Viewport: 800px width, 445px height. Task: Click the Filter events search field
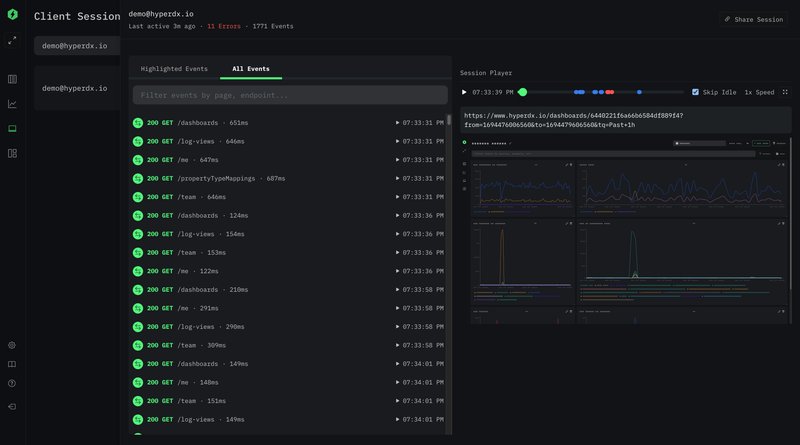click(290, 95)
